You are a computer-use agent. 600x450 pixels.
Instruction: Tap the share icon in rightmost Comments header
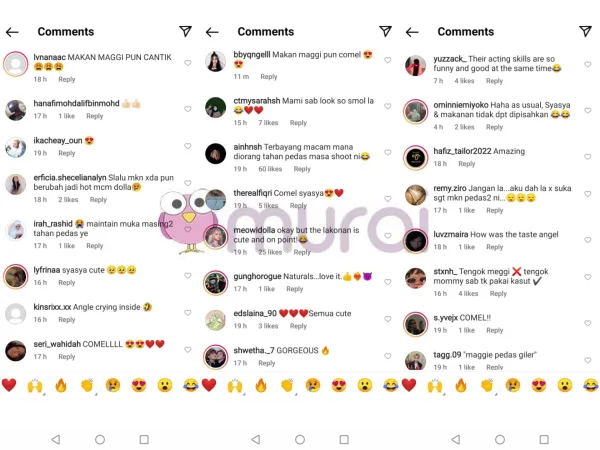tap(585, 31)
